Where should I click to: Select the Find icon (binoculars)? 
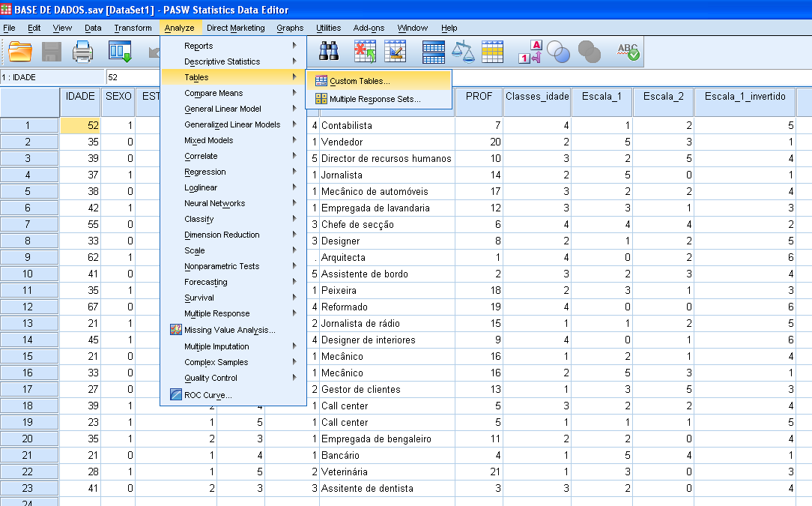point(330,52)
